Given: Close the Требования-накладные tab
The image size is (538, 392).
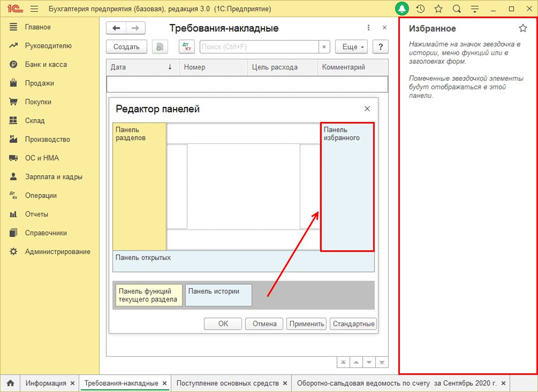Looking at the screenshot, I should click(x=165, y=383).
